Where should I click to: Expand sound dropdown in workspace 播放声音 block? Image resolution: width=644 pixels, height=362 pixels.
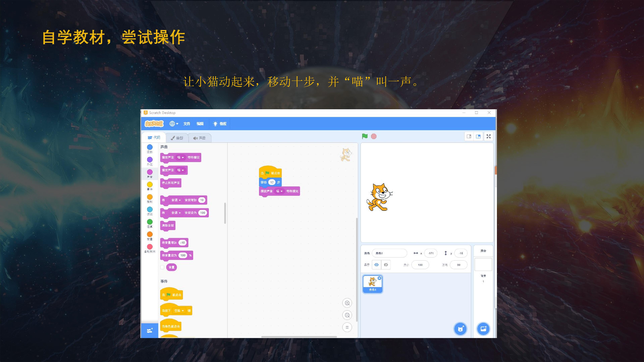coord(280,191)
